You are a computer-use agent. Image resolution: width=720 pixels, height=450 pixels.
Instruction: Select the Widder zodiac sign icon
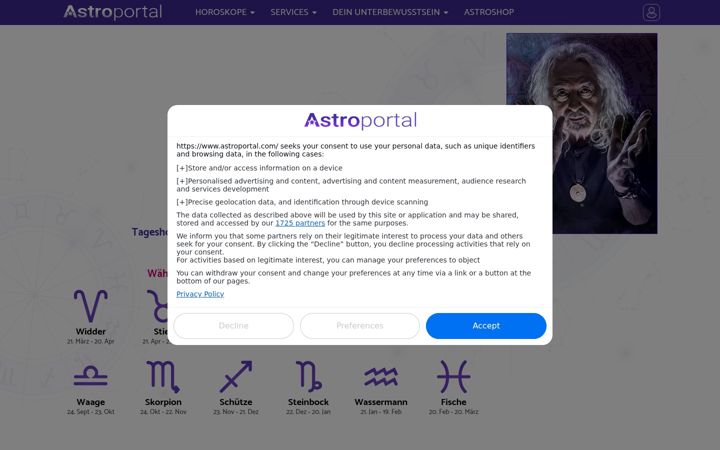point(90,306)
